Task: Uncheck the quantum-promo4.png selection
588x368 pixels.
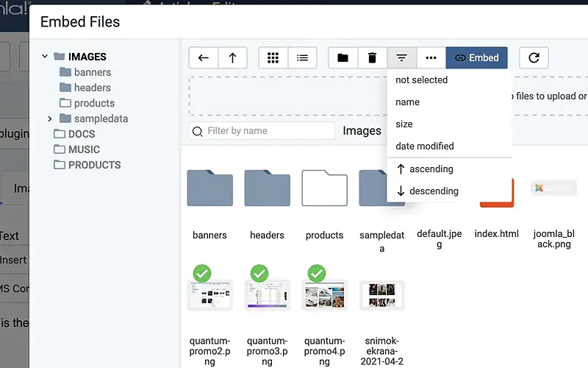Action: [x=317, y=274]
